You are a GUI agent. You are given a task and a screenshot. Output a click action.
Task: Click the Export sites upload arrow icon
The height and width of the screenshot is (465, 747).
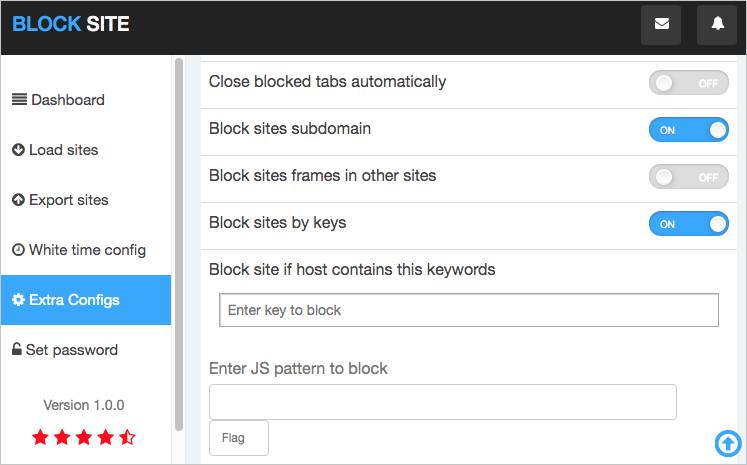pyautogui.click(x=18, y=200)
